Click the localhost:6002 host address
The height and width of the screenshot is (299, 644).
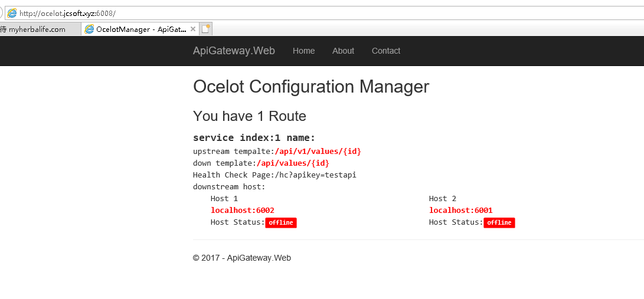242,210
